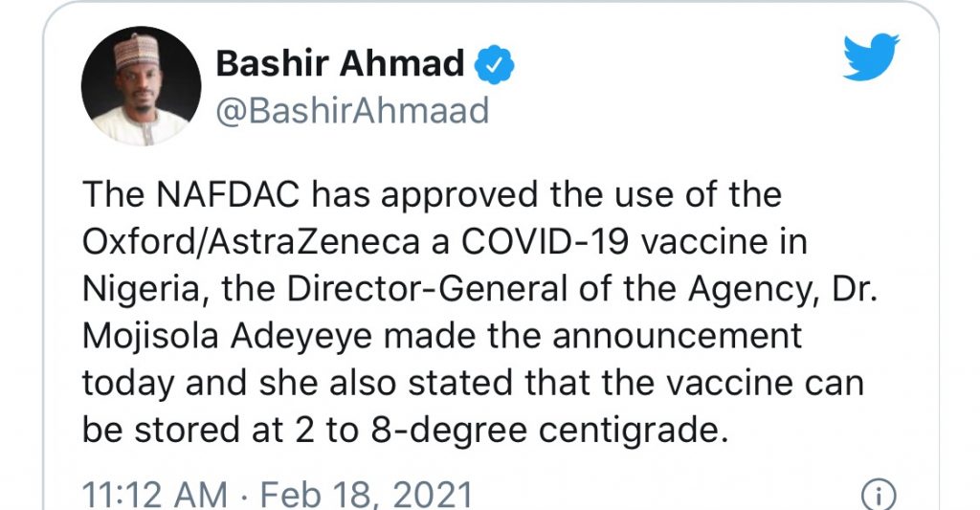Open Bashir Ahmad's profile picture
980x510 pixels.
(142, 85)
